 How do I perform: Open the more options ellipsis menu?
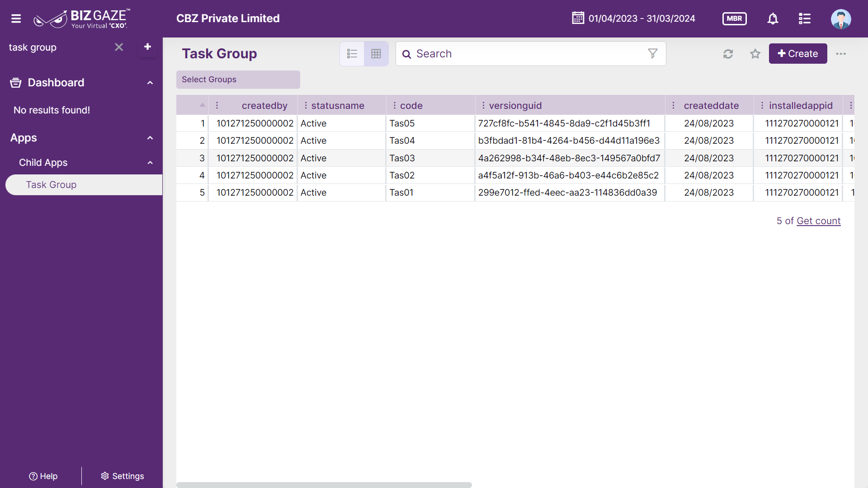pyautogui.click(x=841, y=54)
